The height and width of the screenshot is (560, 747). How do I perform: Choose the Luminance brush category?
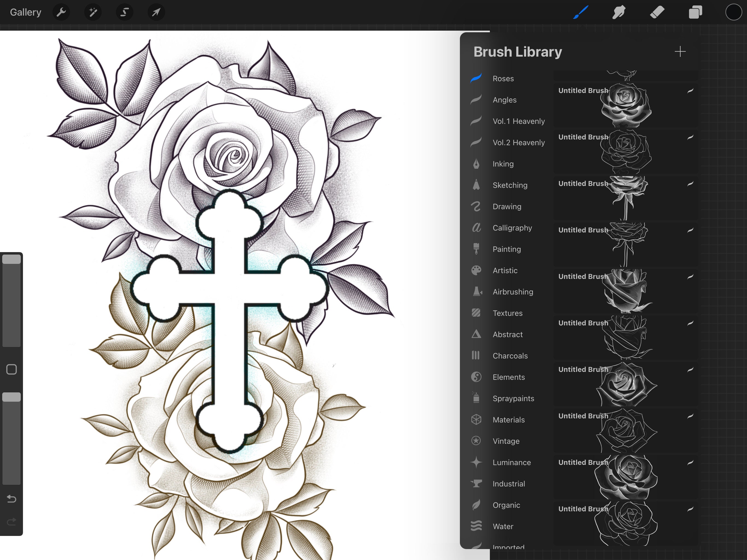(x=512, y=462)
